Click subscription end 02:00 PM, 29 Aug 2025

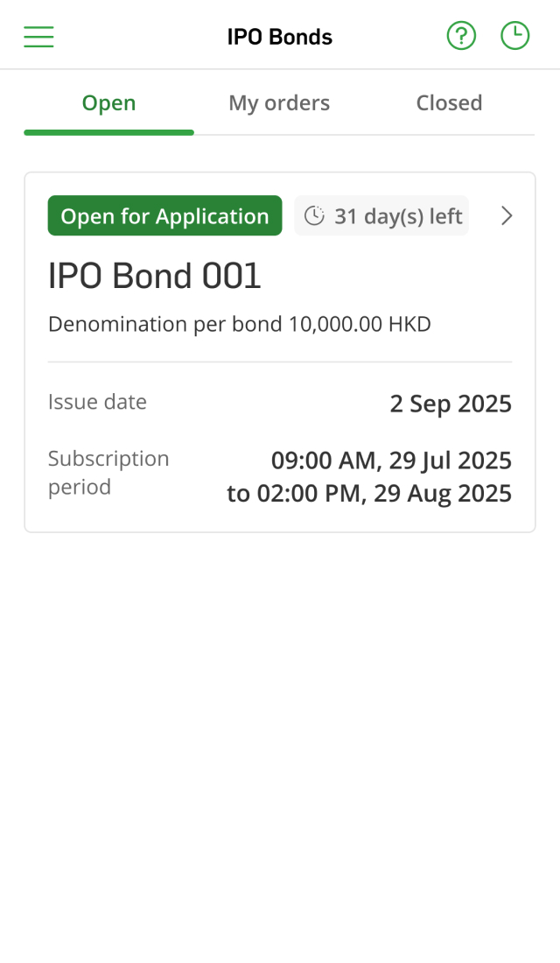click(x=369, y=494)
